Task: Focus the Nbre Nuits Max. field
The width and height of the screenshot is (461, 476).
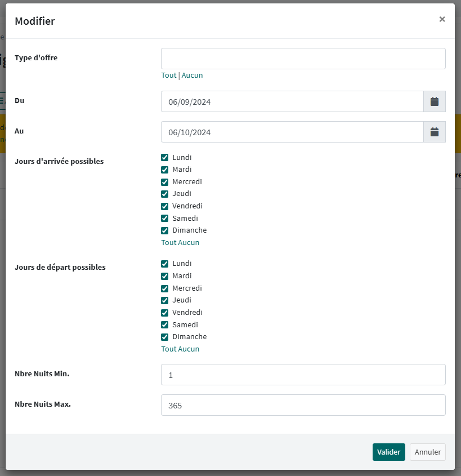Action: click(x=303, y=405)
